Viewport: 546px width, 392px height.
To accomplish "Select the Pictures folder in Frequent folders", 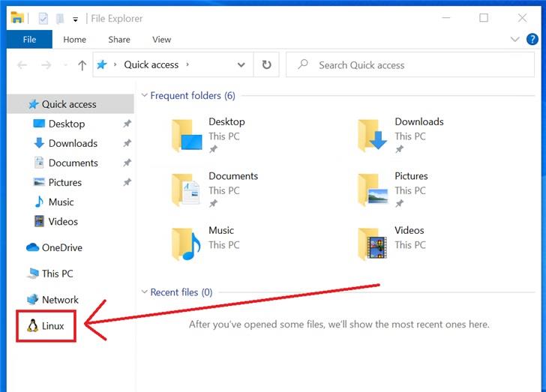I will (394, 190).
